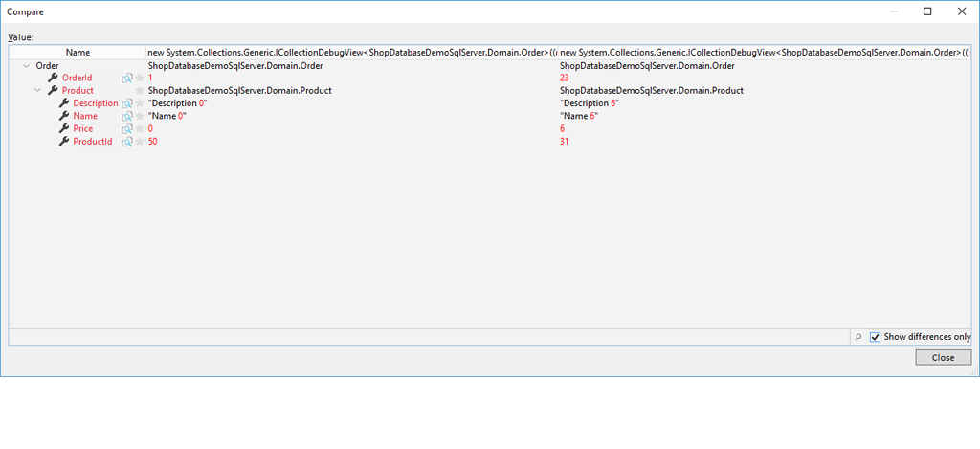This screenshot has height=449, width=980.
Task: Click the first expression column header
Action: click(x=352, y=53)
